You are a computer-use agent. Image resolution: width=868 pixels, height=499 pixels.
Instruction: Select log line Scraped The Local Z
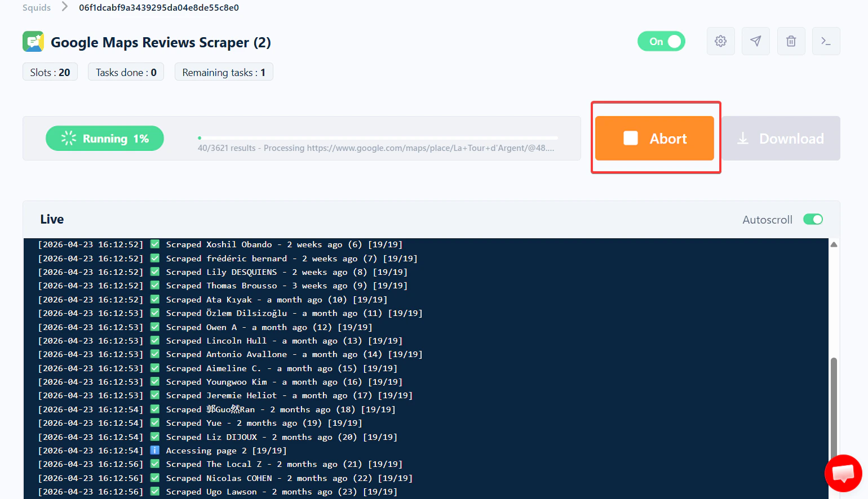[x=220, y=464]
